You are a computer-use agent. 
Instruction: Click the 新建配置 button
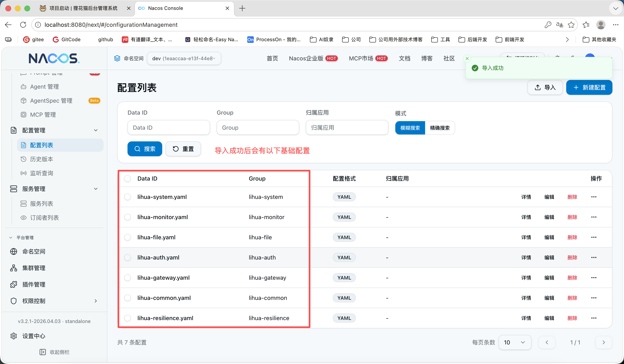pyautogui.click(x=589, y=87)
